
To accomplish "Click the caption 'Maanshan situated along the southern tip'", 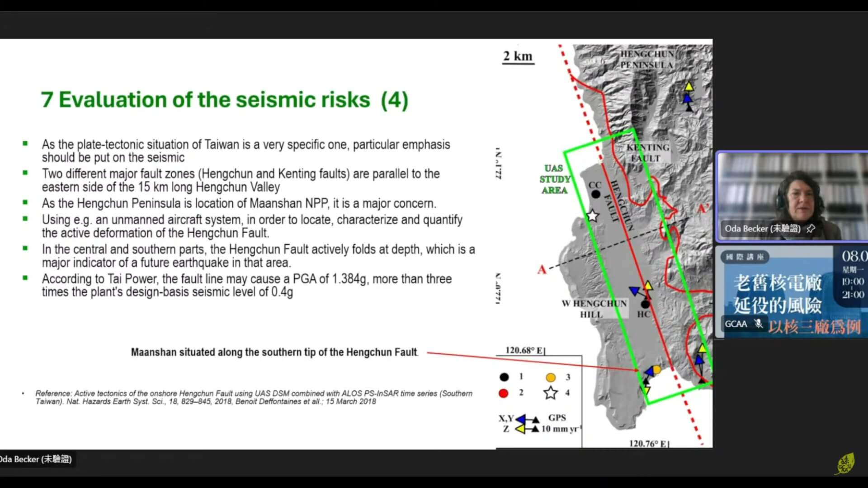I will (274, 352).
